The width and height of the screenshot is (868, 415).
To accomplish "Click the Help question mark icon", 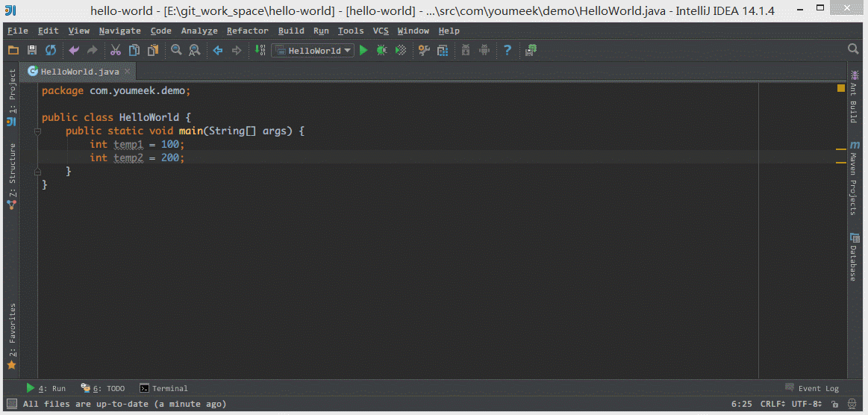I will pos(508,50).
